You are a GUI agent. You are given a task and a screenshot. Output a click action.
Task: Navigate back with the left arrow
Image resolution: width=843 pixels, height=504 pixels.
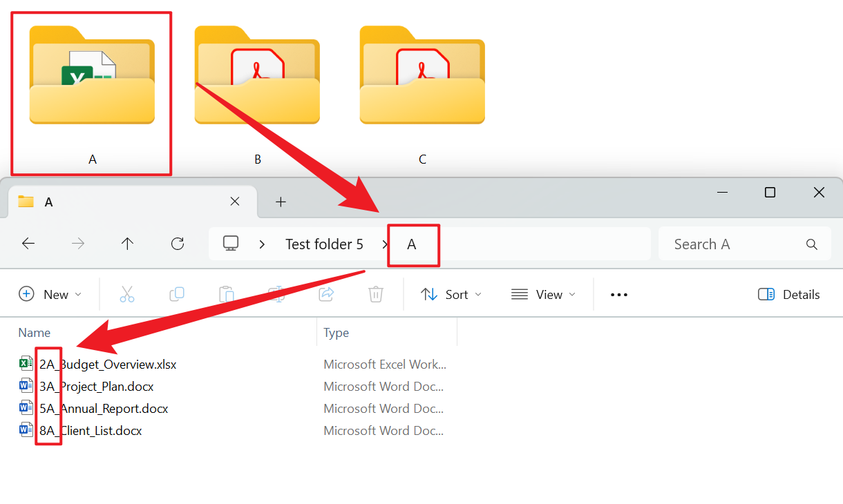pyautogui.click(x=28, y=244)
